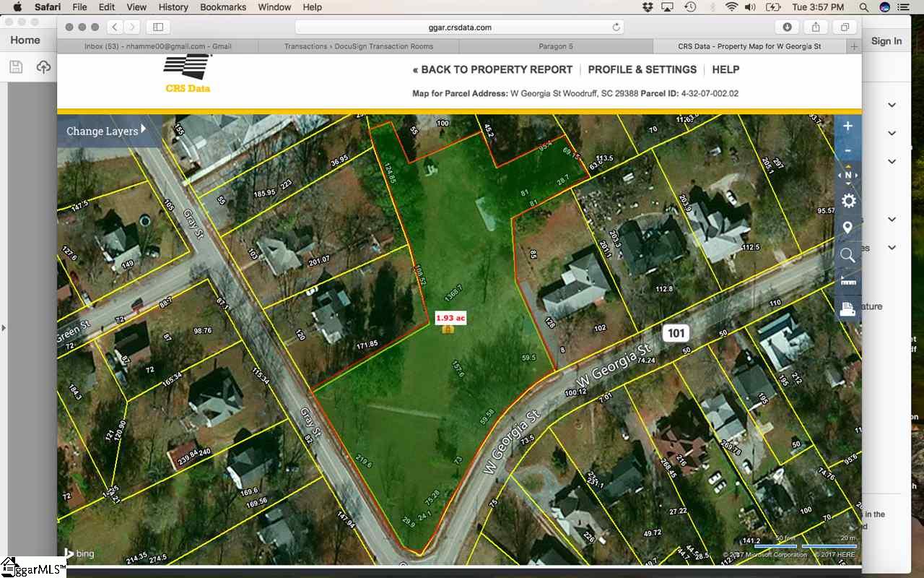Show Safari downloads
The height and width of the screenshot is (578, 924).
point(787,27)
